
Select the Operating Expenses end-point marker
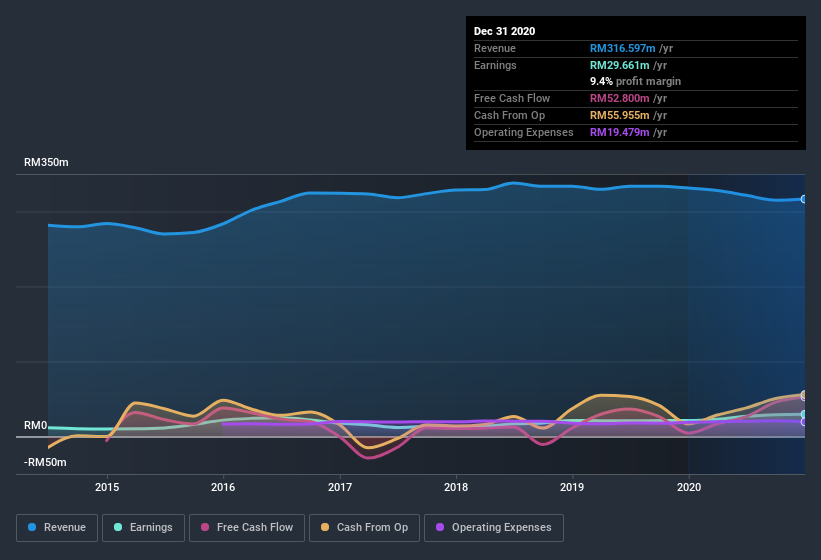(x=804, y=422)
